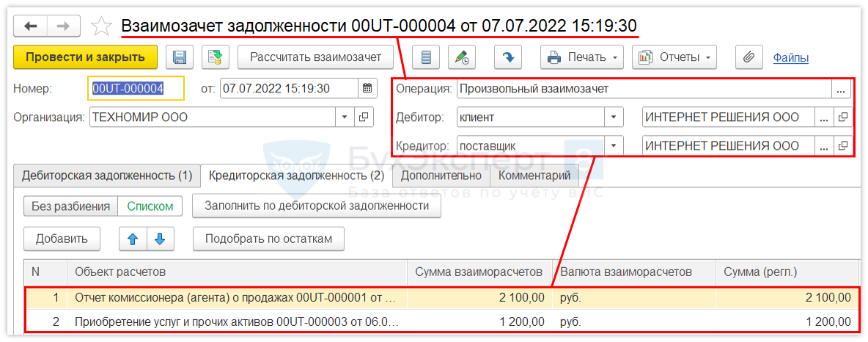Open the Файлы link
The height and width of the screenshot is (342, 868).
pyautogui.click(x=791, y=58)
